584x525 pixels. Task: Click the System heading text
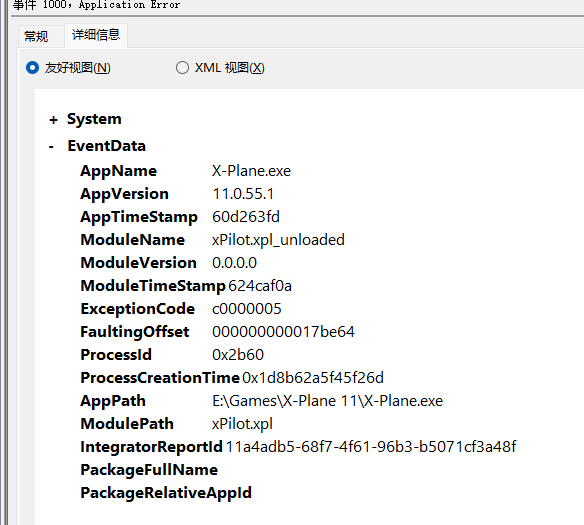click(94, 119)
